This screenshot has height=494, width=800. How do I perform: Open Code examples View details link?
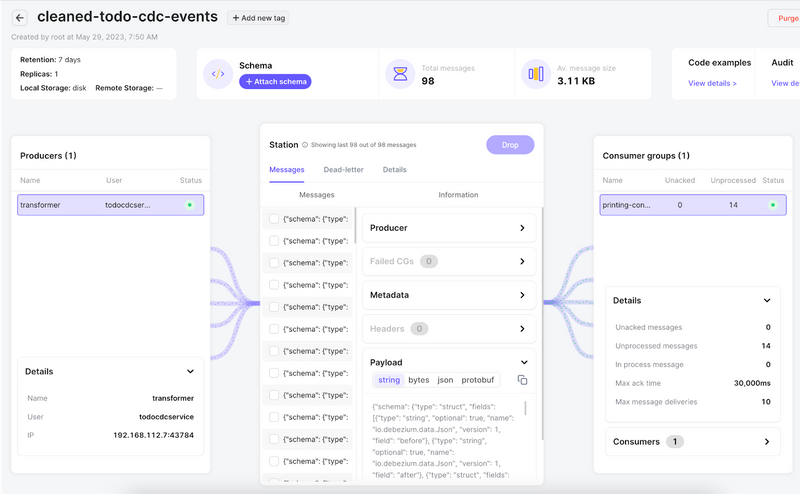pos(712,83)
